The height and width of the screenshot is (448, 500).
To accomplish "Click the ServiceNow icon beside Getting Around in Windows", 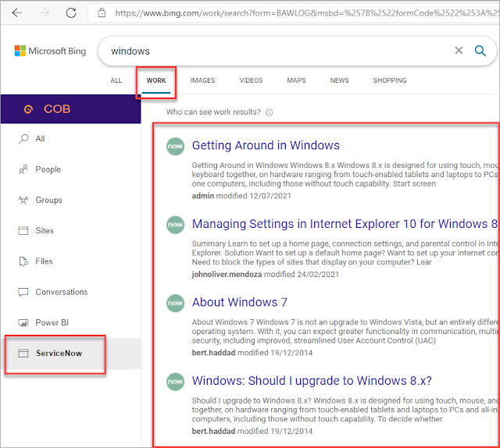I will tap(175, 146).
